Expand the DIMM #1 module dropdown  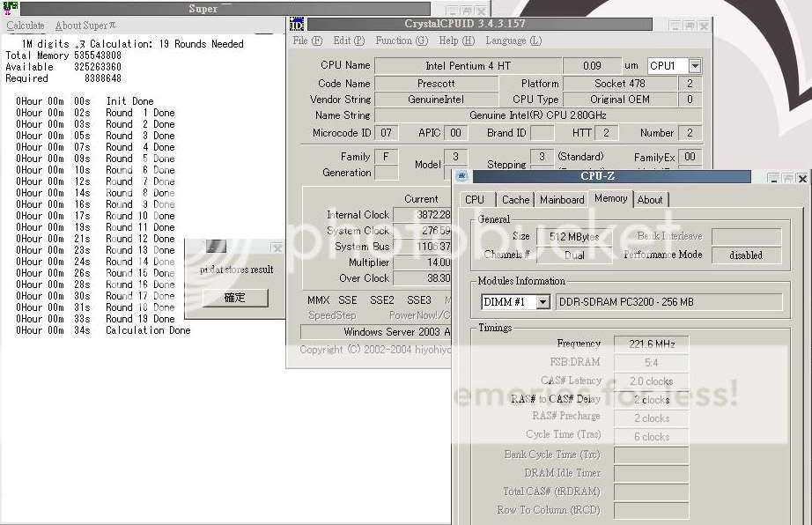(x=543, y=302)
